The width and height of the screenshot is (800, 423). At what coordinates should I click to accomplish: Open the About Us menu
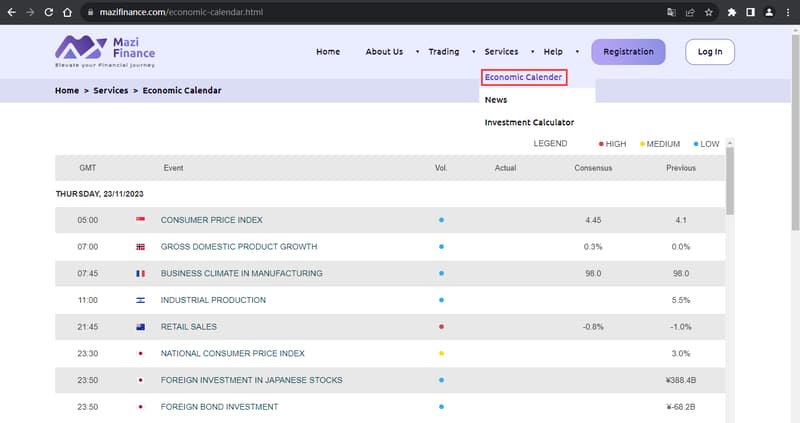click(x=384, y=52)
